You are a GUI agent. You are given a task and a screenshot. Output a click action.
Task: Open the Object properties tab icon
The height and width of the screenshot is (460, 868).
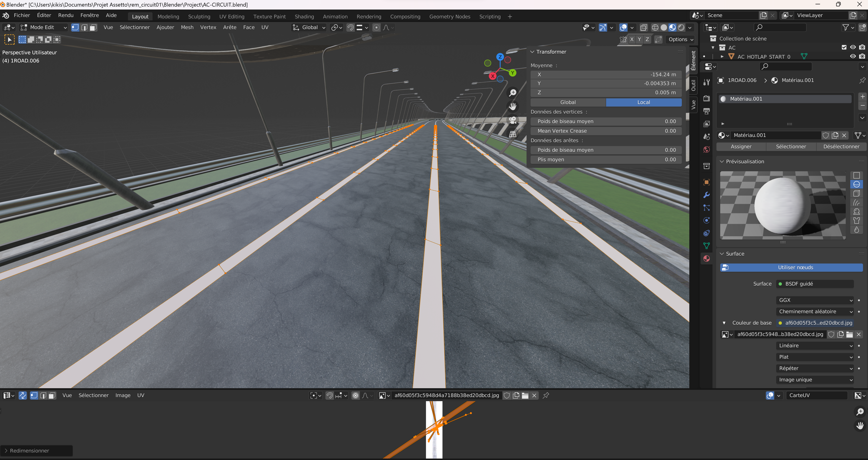pos(707,182)
